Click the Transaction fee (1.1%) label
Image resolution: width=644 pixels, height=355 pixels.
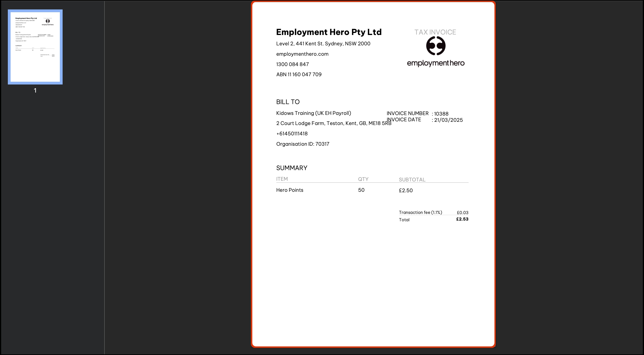click(x=420, y=212)
